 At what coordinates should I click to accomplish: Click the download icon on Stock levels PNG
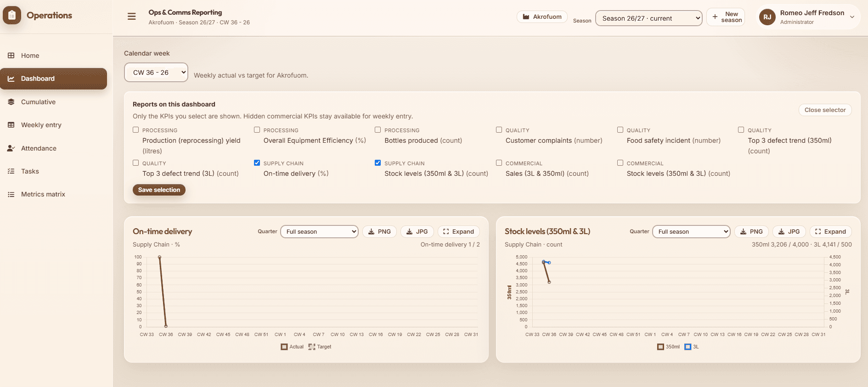[x=744, y=232]
